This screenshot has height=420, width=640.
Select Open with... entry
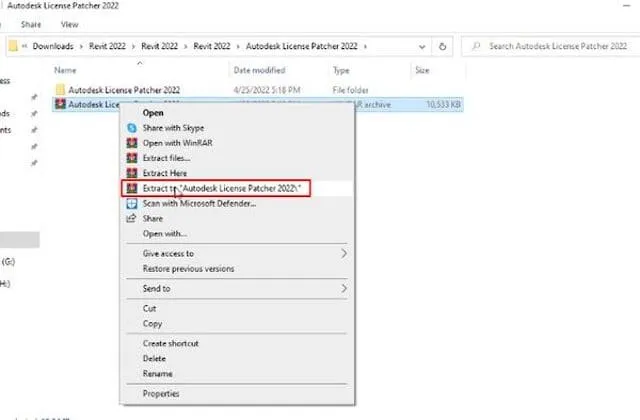[x=165, y=233]
